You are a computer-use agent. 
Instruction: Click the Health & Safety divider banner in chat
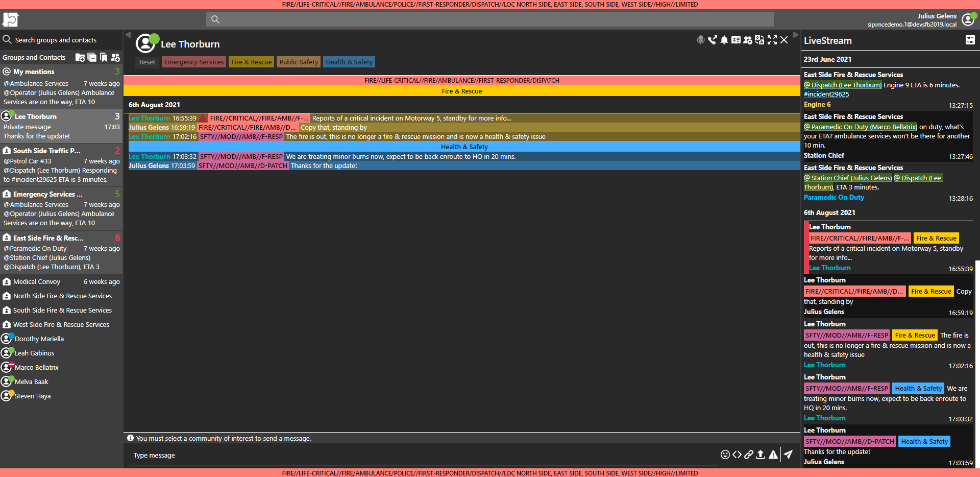tap(464, 147)
